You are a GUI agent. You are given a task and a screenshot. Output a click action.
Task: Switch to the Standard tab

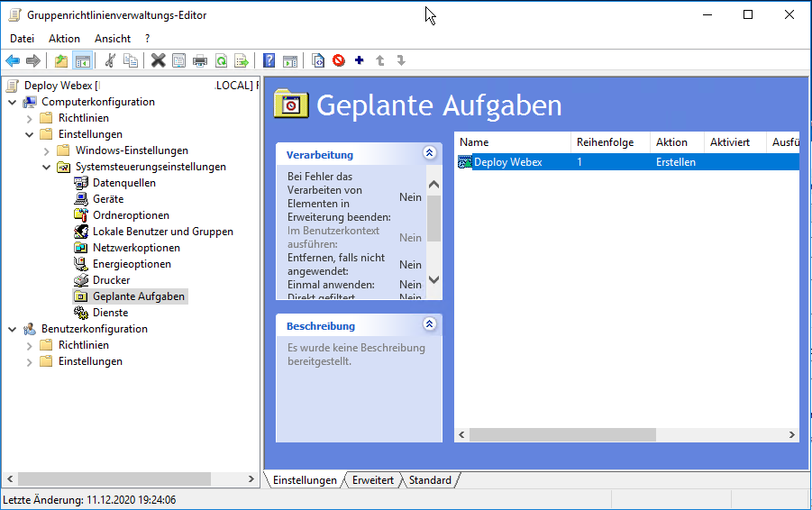pos(430,480)
